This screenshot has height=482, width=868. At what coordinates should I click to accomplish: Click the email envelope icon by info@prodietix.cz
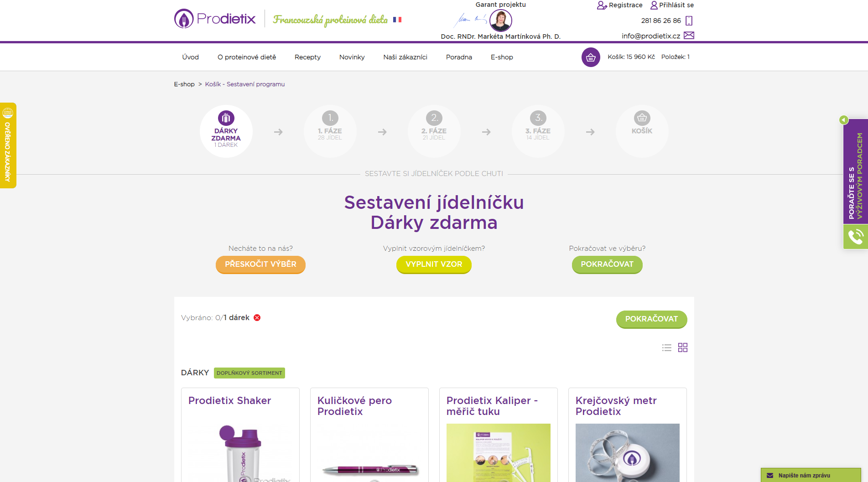[689, 36]
